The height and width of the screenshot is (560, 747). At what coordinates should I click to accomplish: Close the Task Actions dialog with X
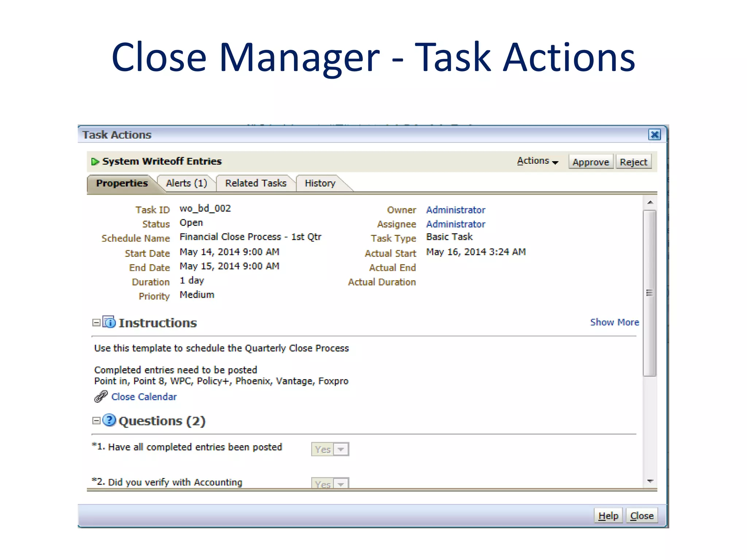(654, 135)
